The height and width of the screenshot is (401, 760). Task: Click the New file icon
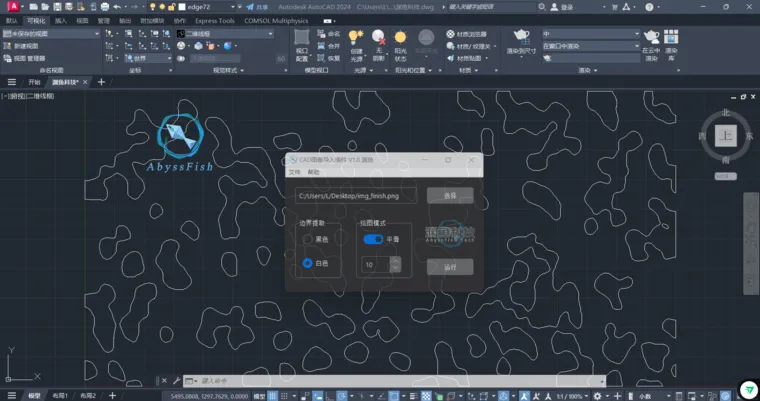click(x=33, y=7)
